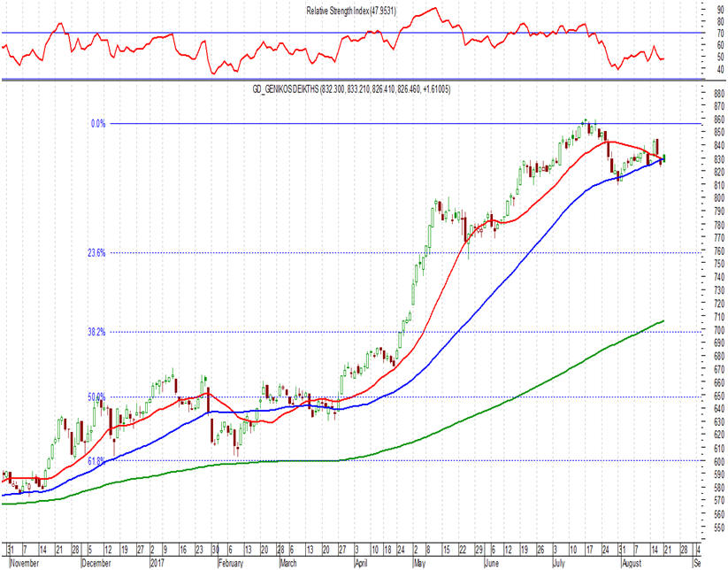Screen dimensions: 728x570
Task: Select the GD_GENIKOS DEIKTHS chart title
Action: (351, 89)
